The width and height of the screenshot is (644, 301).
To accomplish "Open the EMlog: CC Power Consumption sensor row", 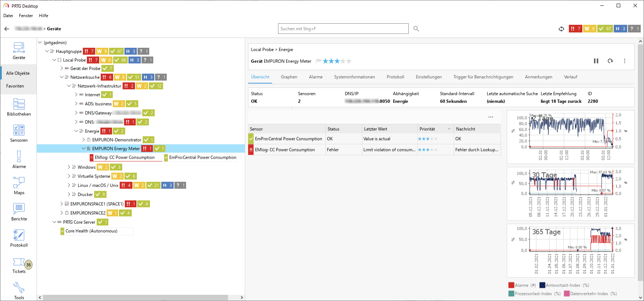I will (x=285, y=150).
